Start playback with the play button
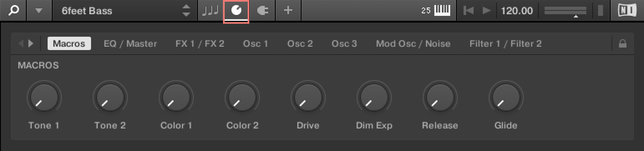This screenshot has width=644, height=151. [x=487, y=10]
